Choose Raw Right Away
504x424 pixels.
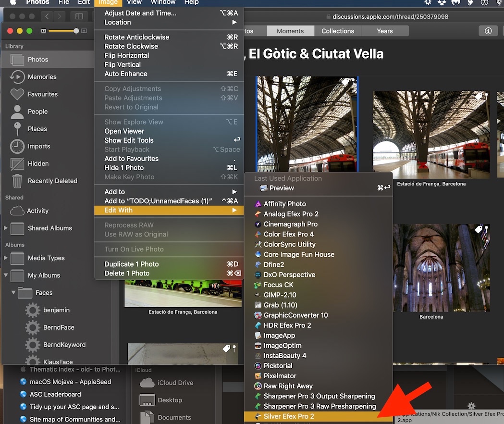pyautogui.click(x=318, y=386)
